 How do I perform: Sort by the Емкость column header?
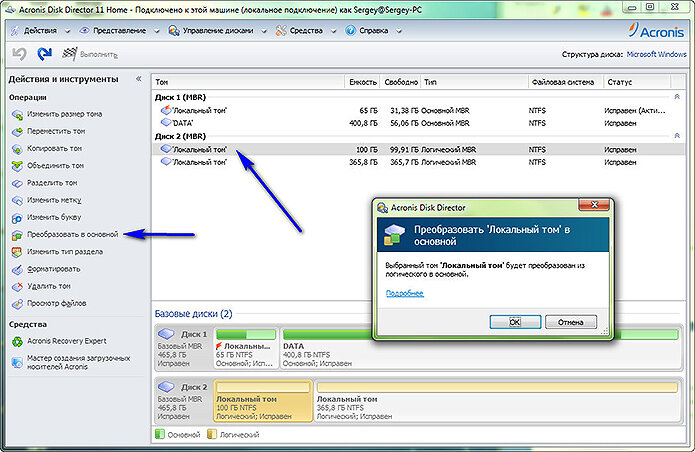tap(362, 82)
